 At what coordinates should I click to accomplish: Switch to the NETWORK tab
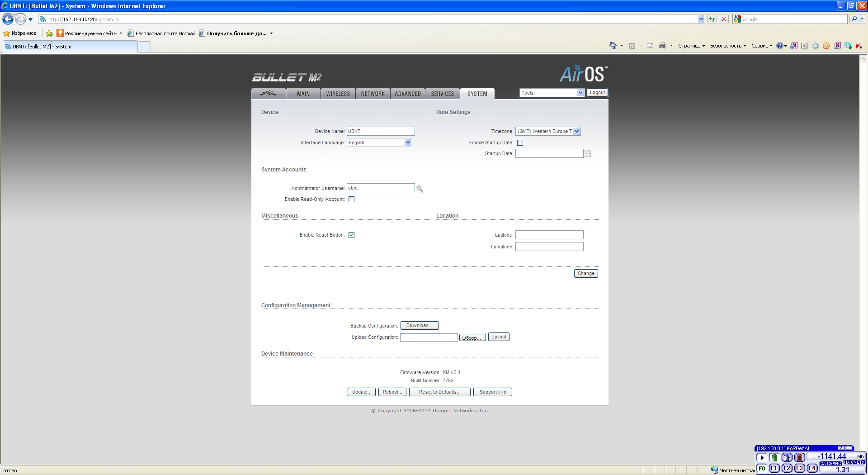(x=373, y=94)
